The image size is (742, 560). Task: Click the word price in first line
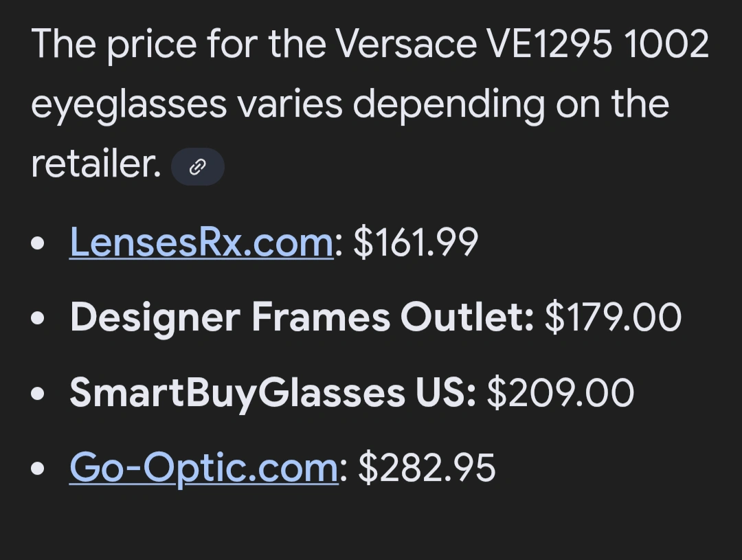139,45
